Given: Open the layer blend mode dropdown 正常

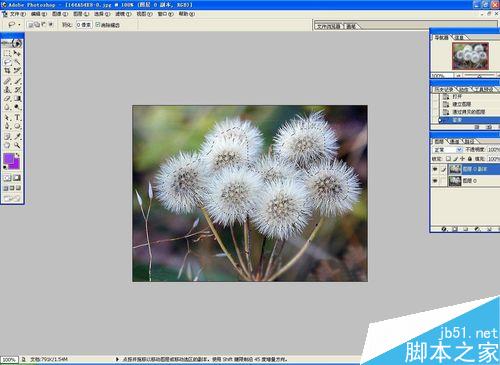Looking at the screenshot, I should click(447, 150).
